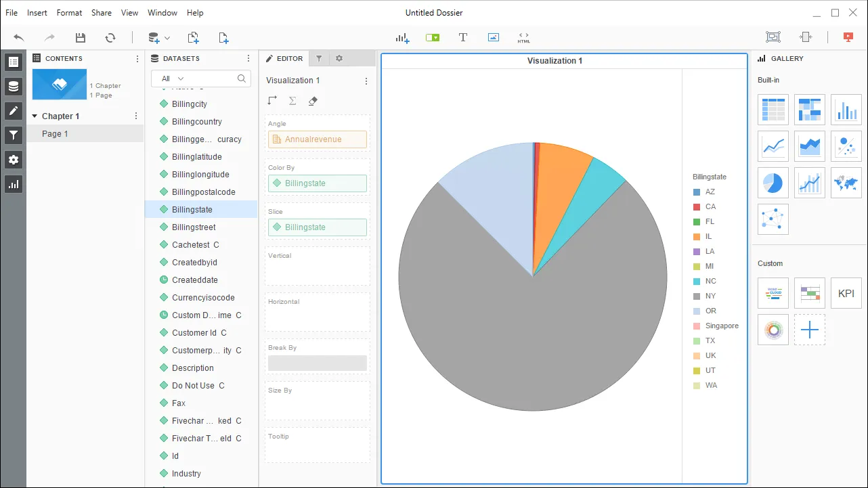This screenshot has height=488, width=868.
Task: Open the KPI custom visualization
Action: pyautogui.click(x=846, y=293)
